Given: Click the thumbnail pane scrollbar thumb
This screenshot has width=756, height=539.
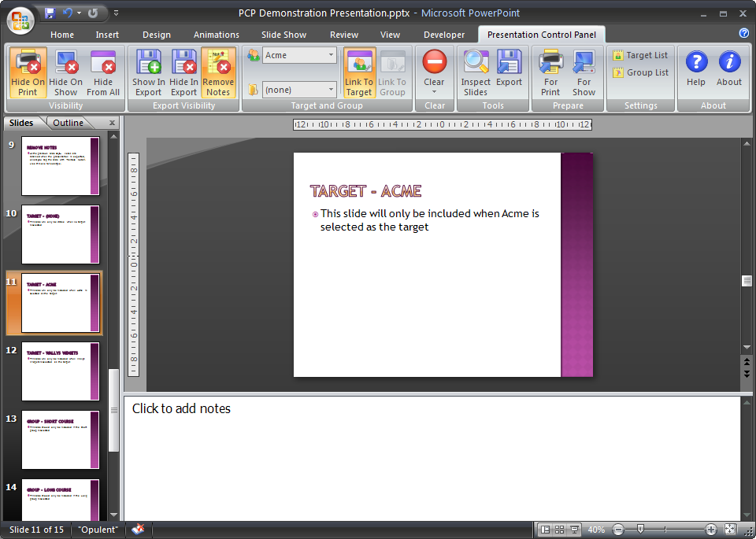Looking at the screenshot, I should coord(113,410).
